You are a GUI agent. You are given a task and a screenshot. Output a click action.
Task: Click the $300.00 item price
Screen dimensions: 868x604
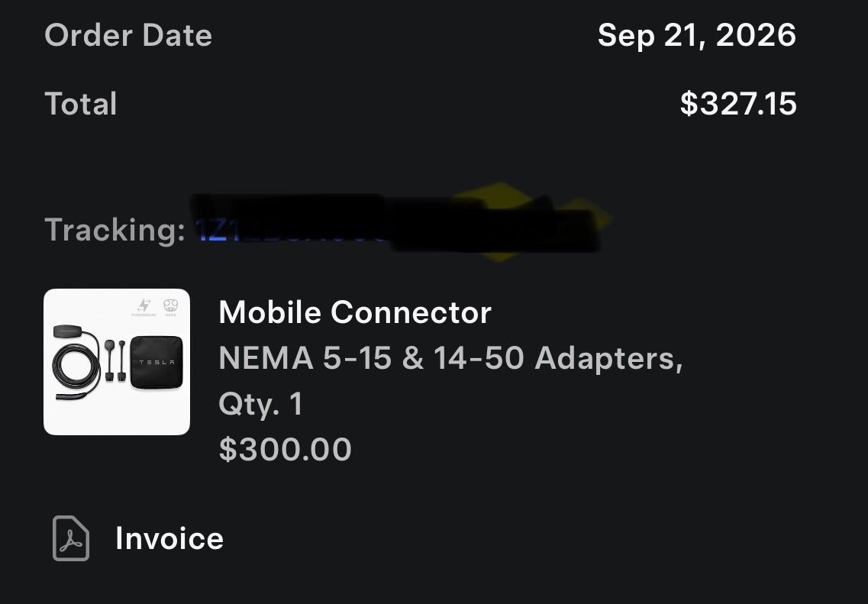pos(285,449)
